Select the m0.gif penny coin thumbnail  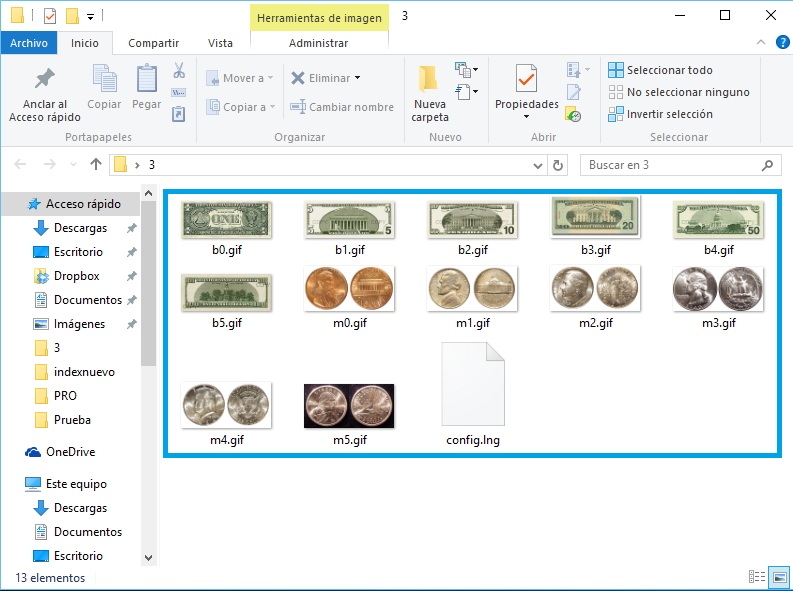pyautogui.click(x=349, y=288)
